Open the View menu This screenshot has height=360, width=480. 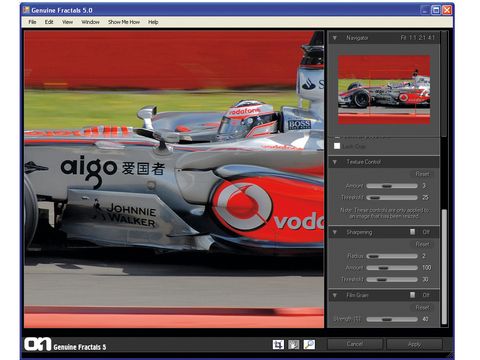(x=67, y=22)
